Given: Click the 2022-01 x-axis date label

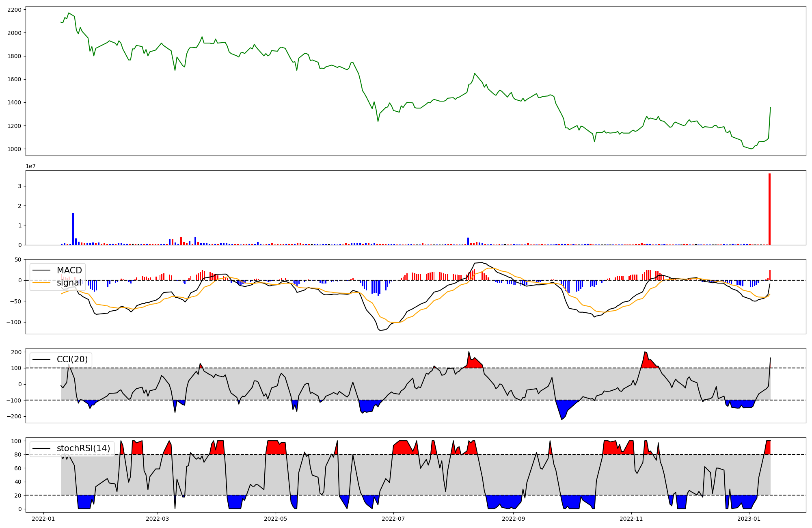Looking at the screenshot, I should coord(43,519).
